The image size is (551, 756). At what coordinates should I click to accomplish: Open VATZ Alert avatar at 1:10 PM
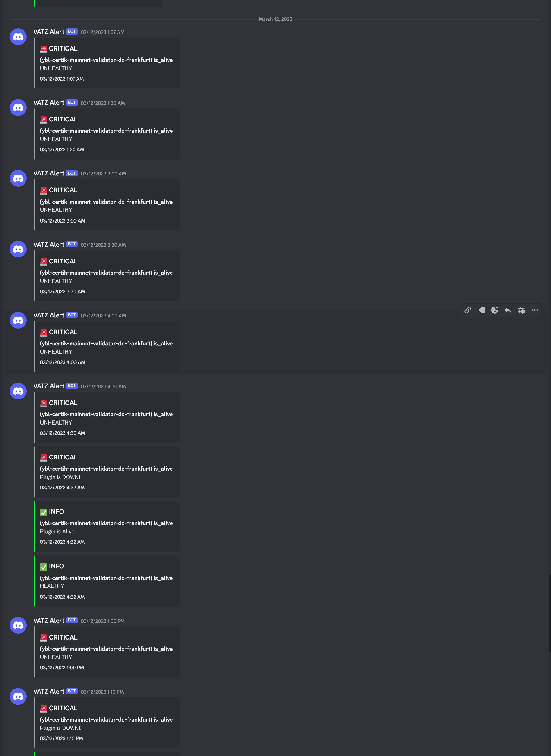[x=18, y=696]
